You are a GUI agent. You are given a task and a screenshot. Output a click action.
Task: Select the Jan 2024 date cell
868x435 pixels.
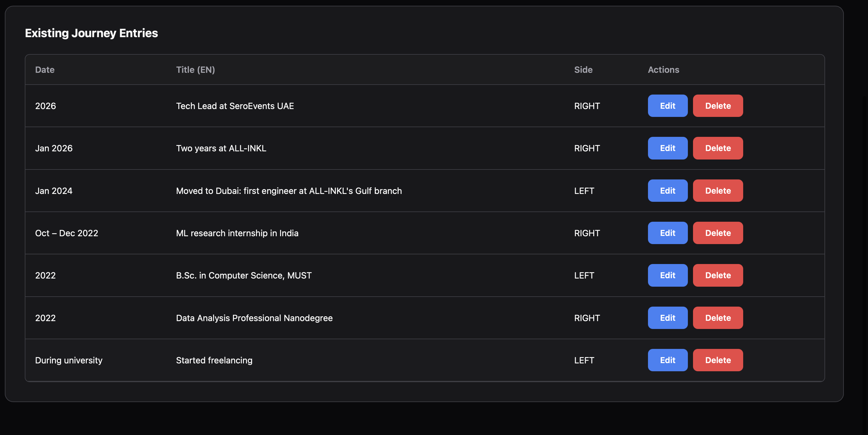click(54, 191)
